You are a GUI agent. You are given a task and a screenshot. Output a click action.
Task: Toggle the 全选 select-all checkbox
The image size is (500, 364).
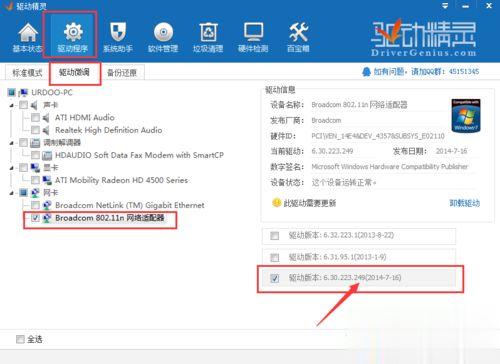20,339
